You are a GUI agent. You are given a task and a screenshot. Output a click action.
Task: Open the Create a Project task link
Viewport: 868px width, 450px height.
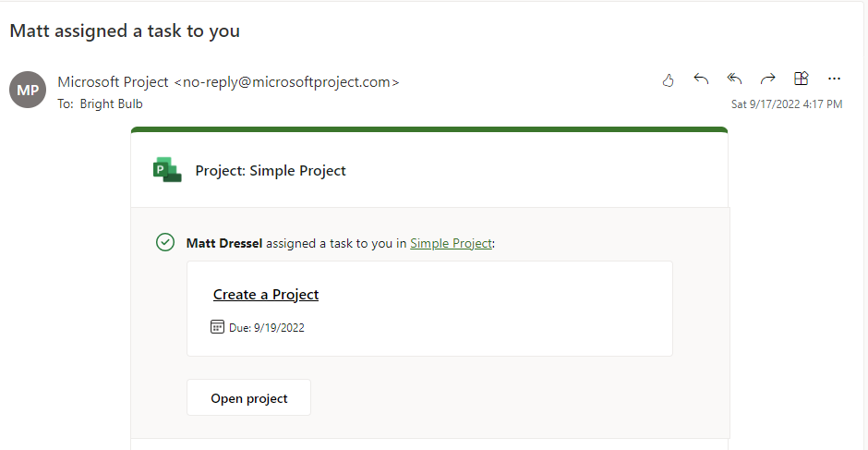coord(266,294)
